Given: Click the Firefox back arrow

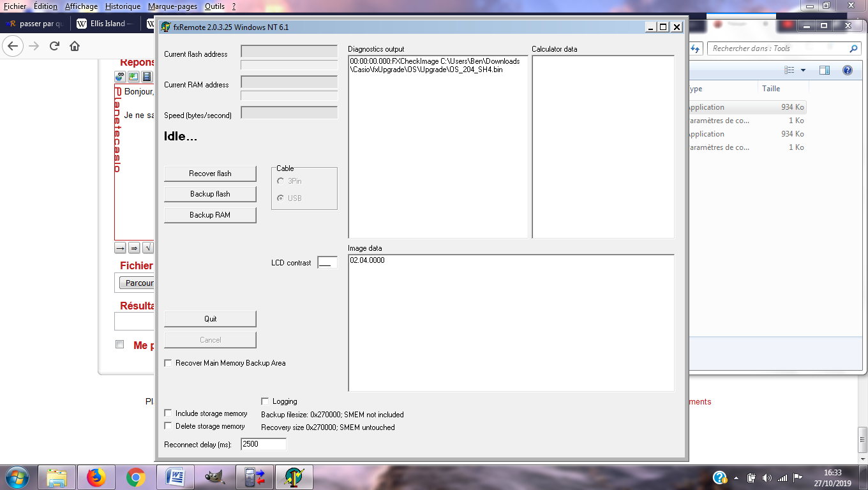Looking at the screenshot, I should click(13, 46).
